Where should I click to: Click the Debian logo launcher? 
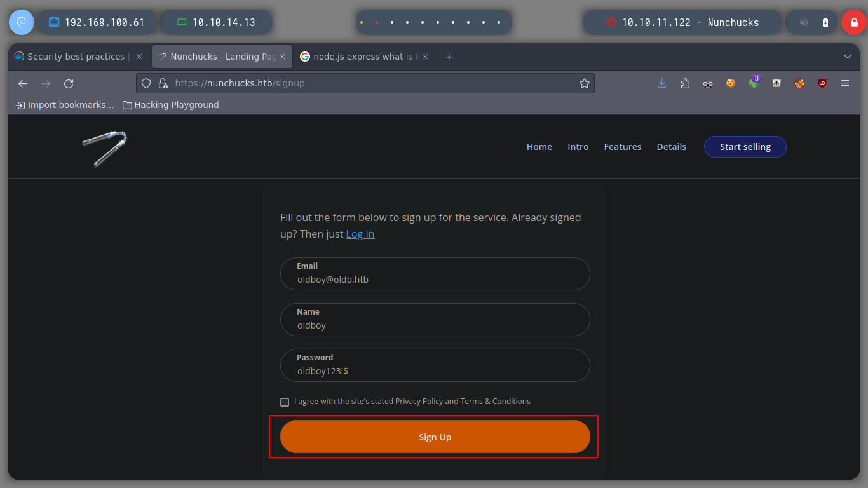pyautogui.click(x=21, y=22)
